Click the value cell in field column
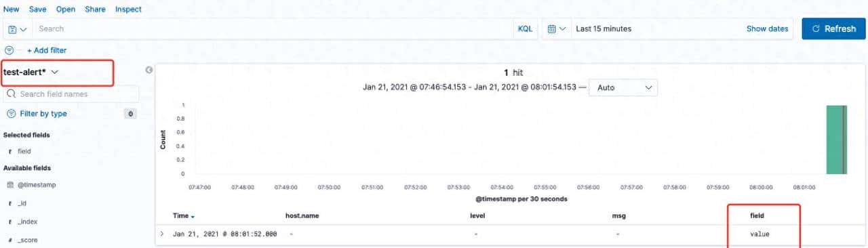Screen dimensions: 868x248 click(759, 234)
